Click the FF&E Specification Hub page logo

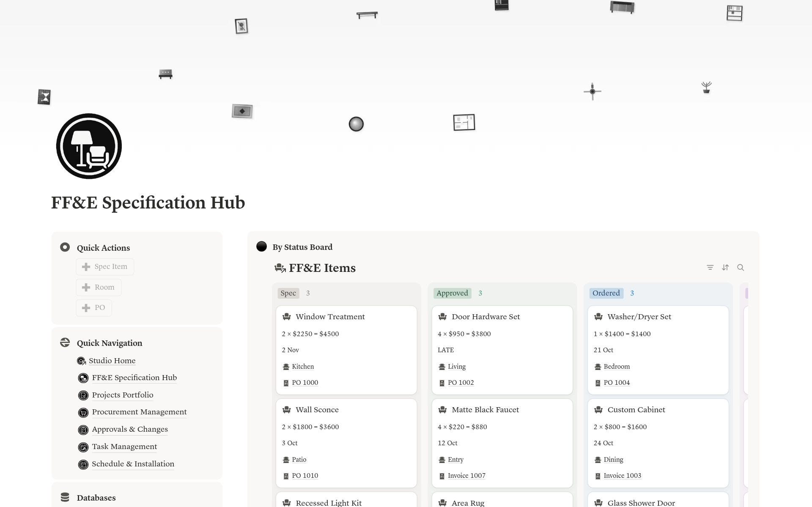tap(89, 146)
